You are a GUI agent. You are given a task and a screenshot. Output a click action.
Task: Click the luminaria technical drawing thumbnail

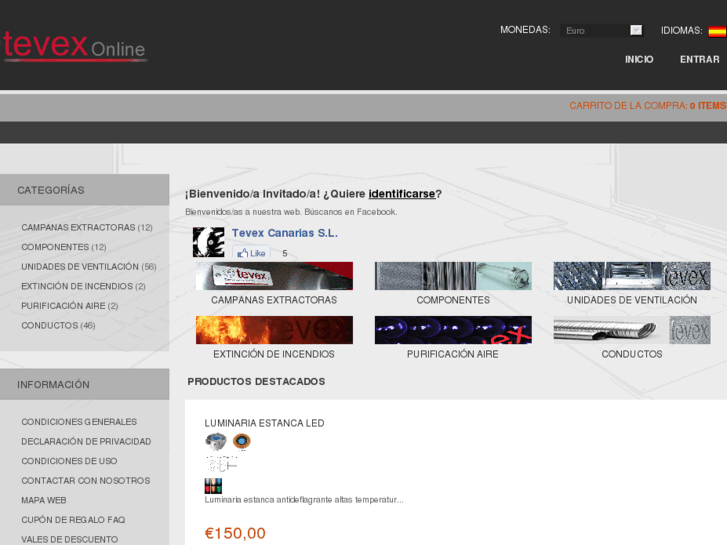click(221, 464)
